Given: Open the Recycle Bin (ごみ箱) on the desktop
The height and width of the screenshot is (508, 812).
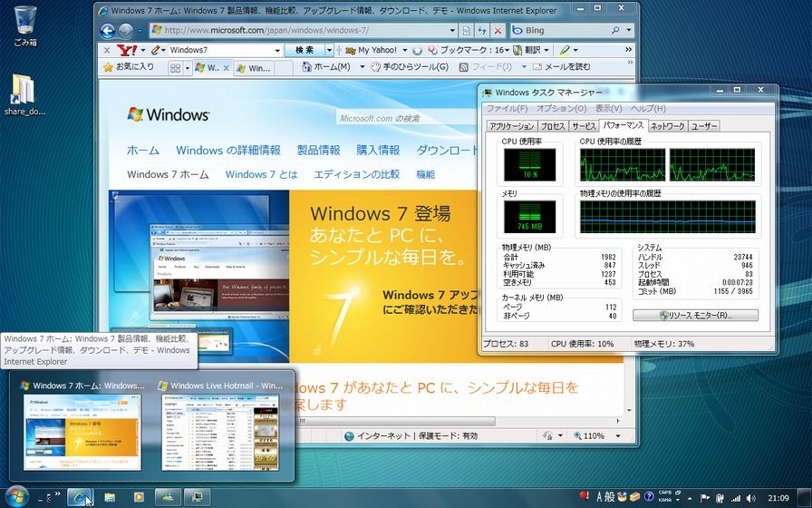Looking at the screenshot, I should [25, 19].
